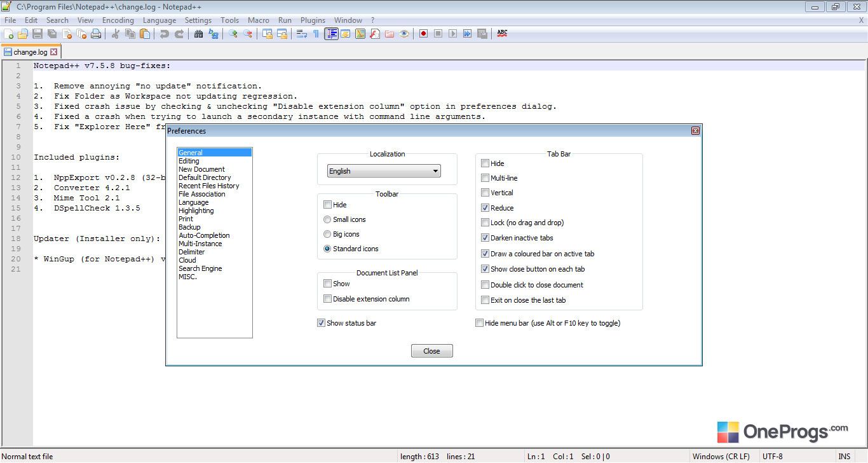
Task: Toggle the file monitoring eye icon
Action: click(x=404, y=34)
